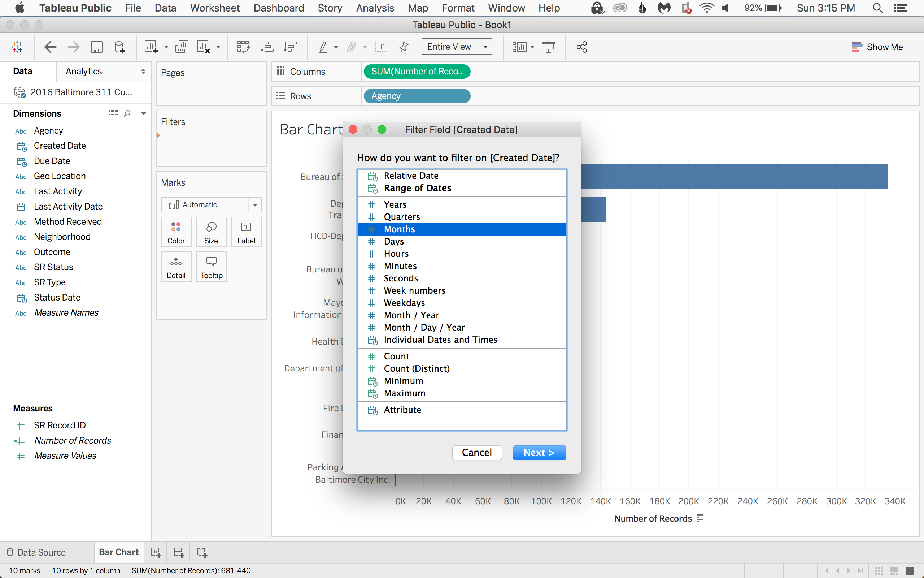The width and height of the screenshot is (924, 578).
Task: Expand the new worksheet dropdown arrow
Action: pyautogui.click(x=166, y=47)
